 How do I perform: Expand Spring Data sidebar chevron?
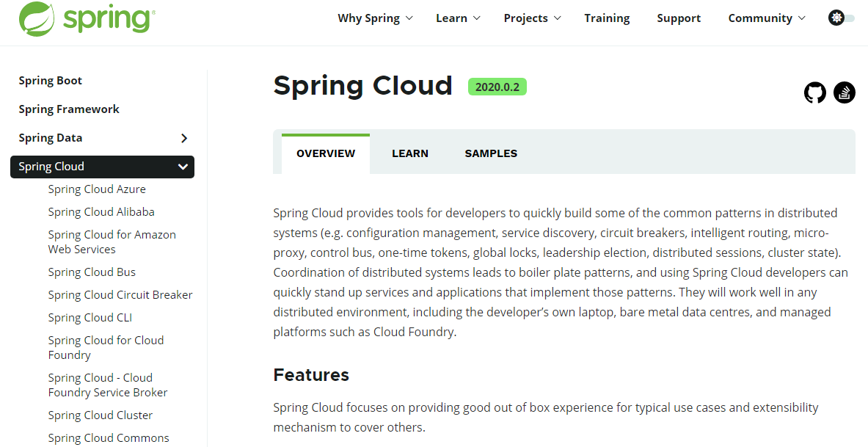tap(184, 139)
